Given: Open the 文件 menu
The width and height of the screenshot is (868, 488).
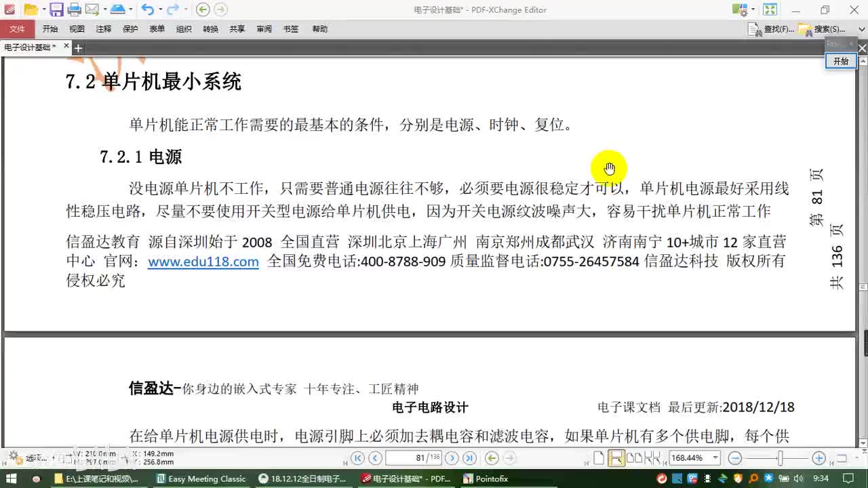Looking at the screenshot, I should pos(18,29).
